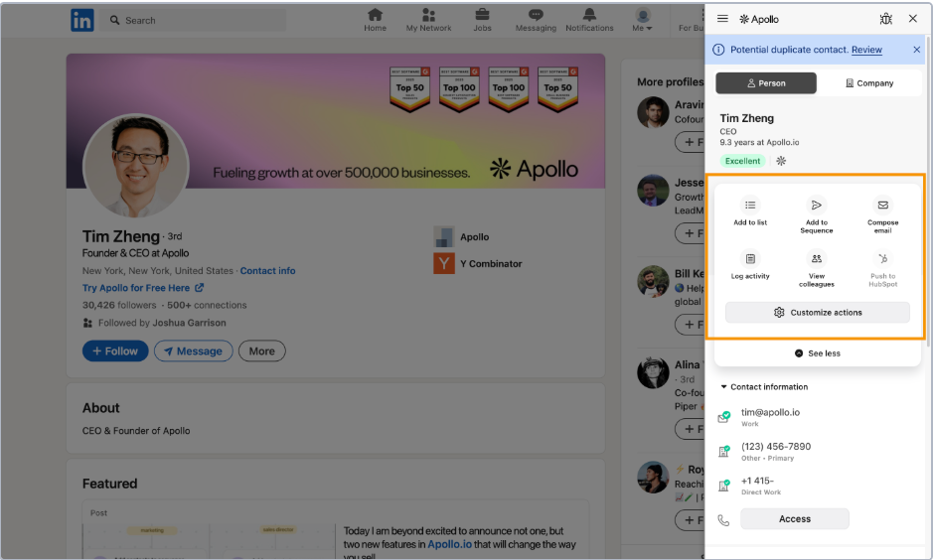Expand the Me dropdown menu
Image resolution: width=934 pixels, height=560 pixels.
pos(642,20)
